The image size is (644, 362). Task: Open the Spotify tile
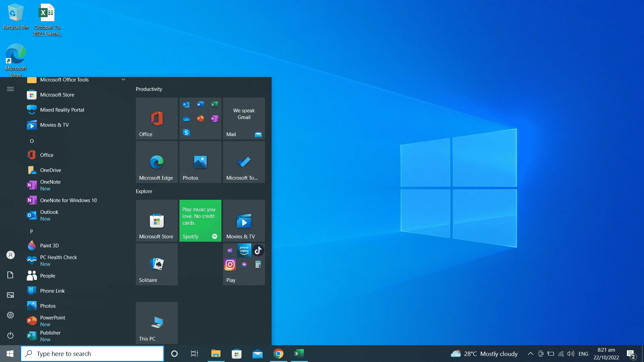pos(200,221)
